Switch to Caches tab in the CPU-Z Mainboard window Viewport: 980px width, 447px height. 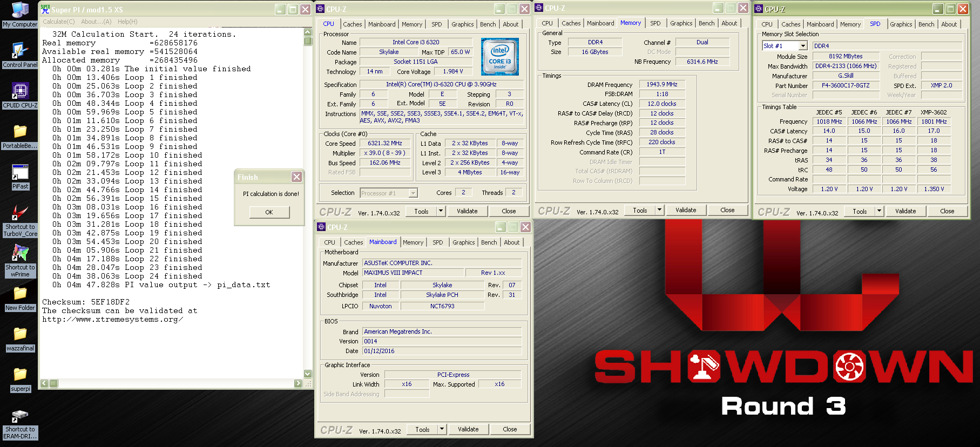click(354, 242)
